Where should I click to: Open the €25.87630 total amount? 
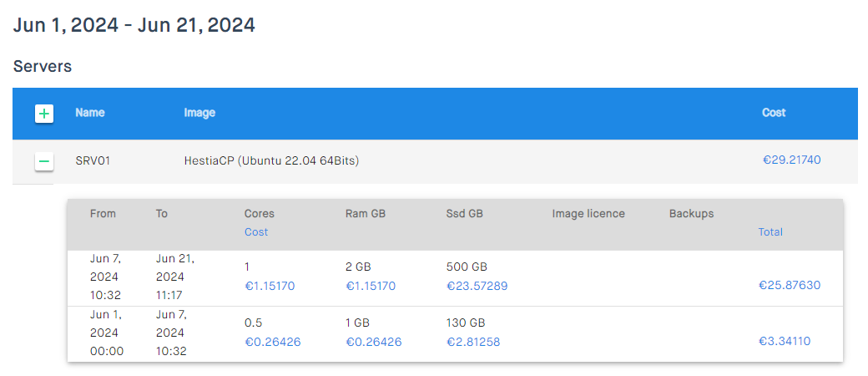(790, 285)
